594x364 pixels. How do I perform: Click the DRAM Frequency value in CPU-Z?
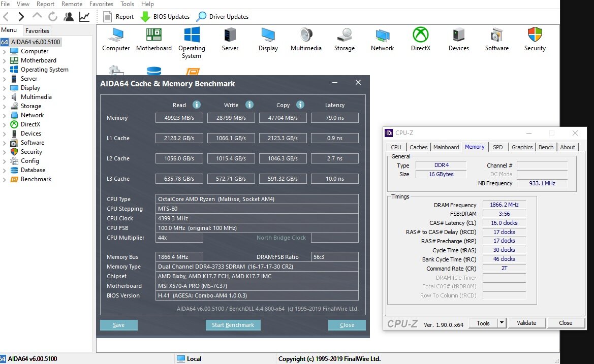pyautogui.click(x=504, y=205)
